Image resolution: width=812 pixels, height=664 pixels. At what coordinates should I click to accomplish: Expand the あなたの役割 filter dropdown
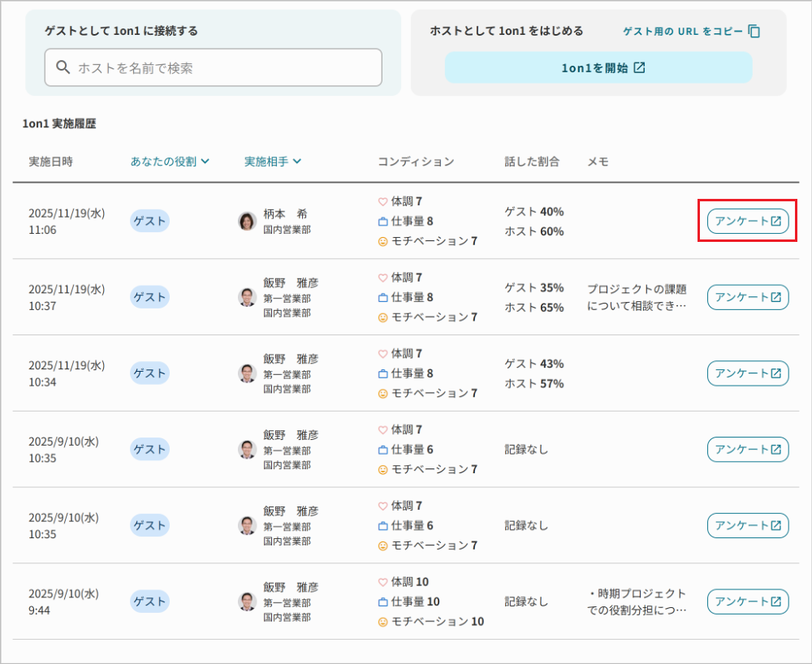pyautogui.click(x=170, y=162)
